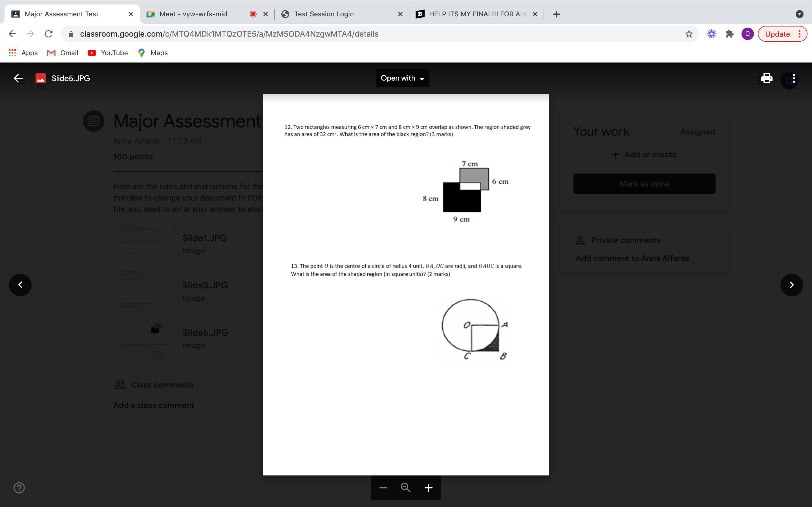Image resolution: width=812 pixels, height=507 pixels.
Task: Bookmark this page with the star icon
Action: (x=689, y=34)
